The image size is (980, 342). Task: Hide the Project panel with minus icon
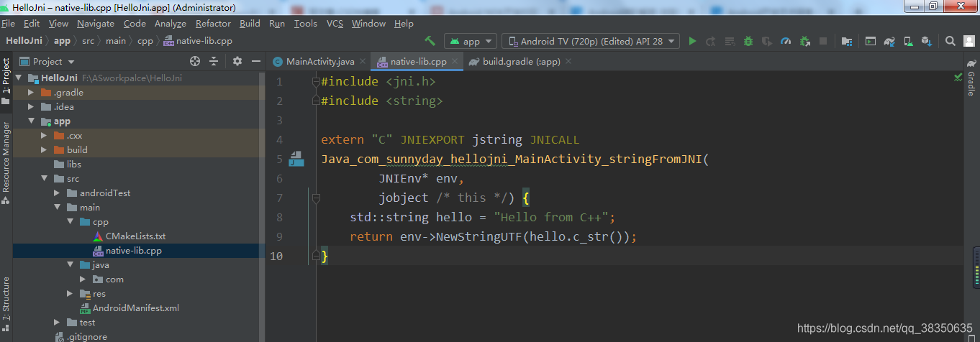255,61
